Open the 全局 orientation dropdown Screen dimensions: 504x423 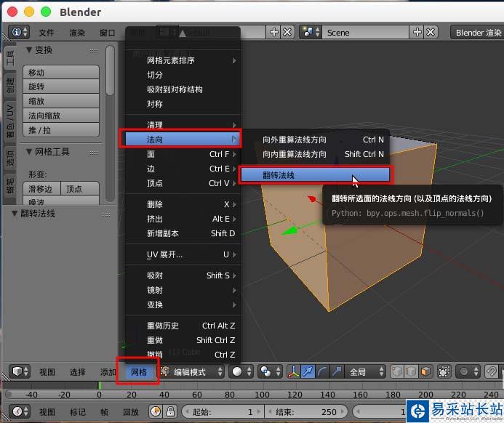coord(365,372)
